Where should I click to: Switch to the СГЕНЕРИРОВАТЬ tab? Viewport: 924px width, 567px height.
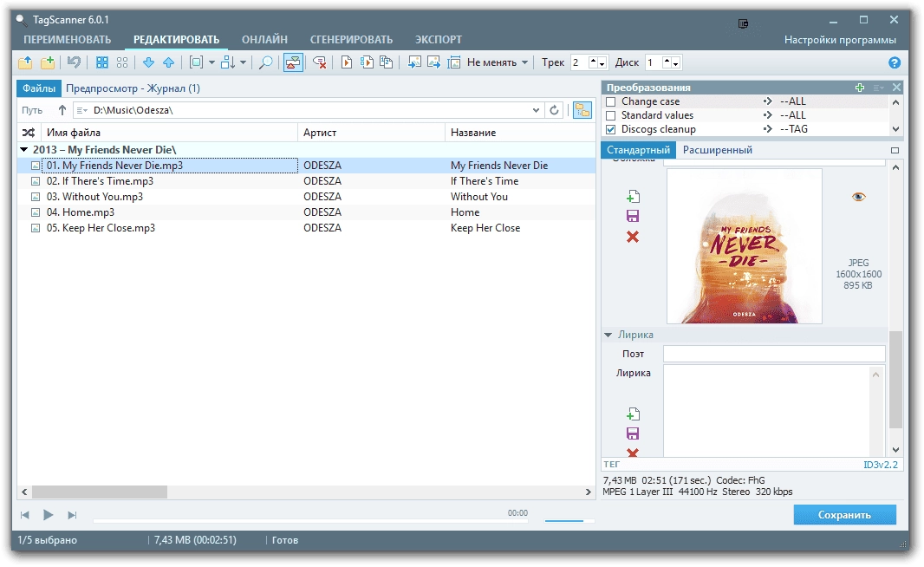(x=351, y=40)
